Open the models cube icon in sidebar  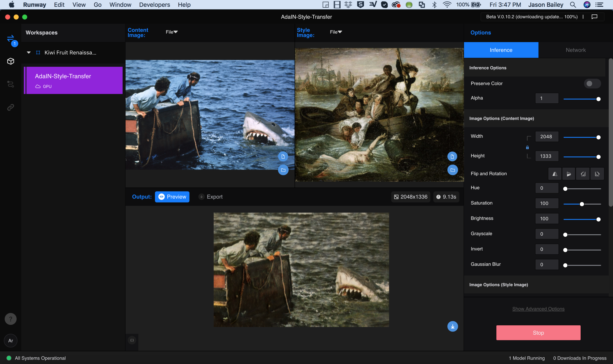coord(11,61)
